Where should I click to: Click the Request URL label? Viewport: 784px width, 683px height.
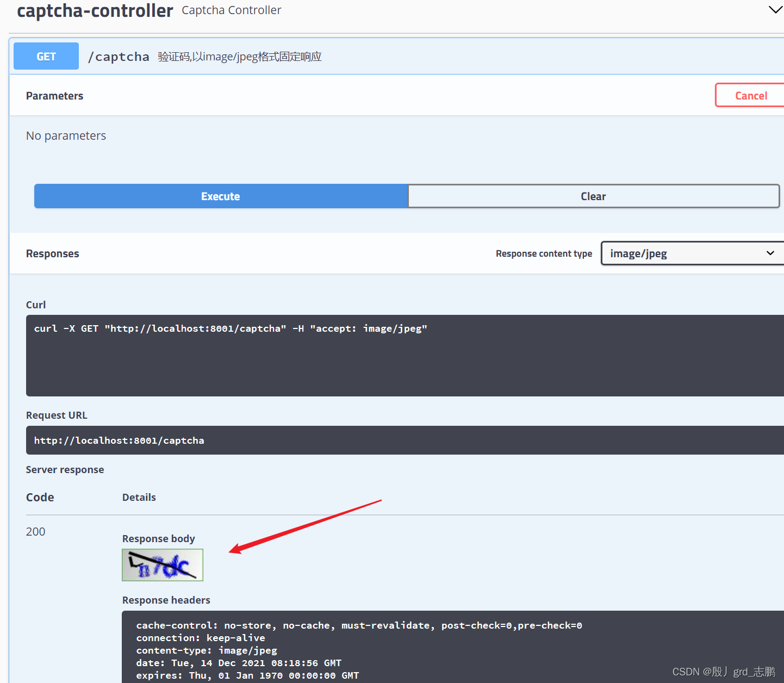click(57, 415)
